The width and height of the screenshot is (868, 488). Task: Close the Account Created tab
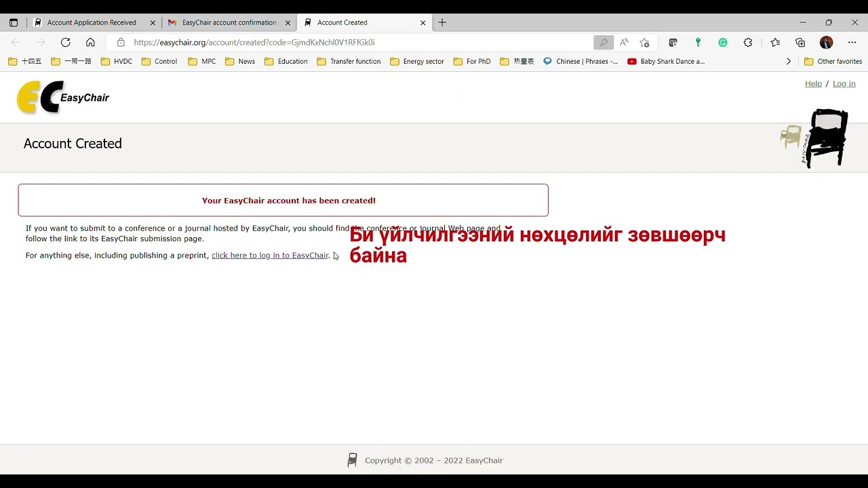[423, 22]
